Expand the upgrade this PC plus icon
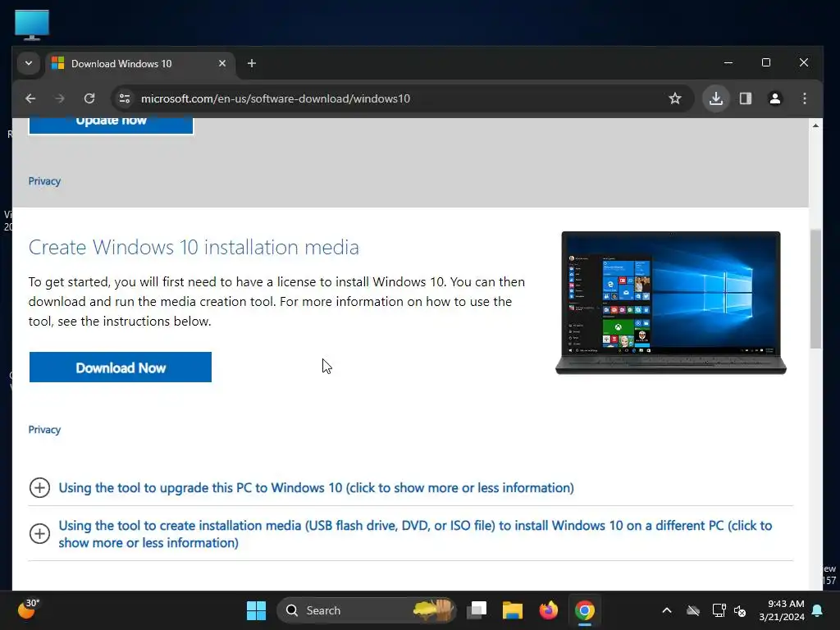 [x=39, y=487]
